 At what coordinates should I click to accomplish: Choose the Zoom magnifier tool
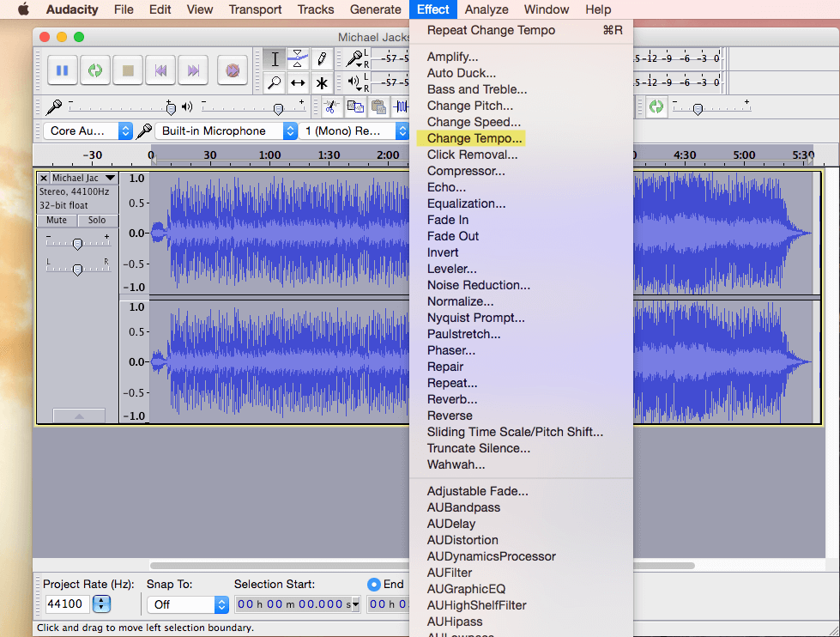275,83
